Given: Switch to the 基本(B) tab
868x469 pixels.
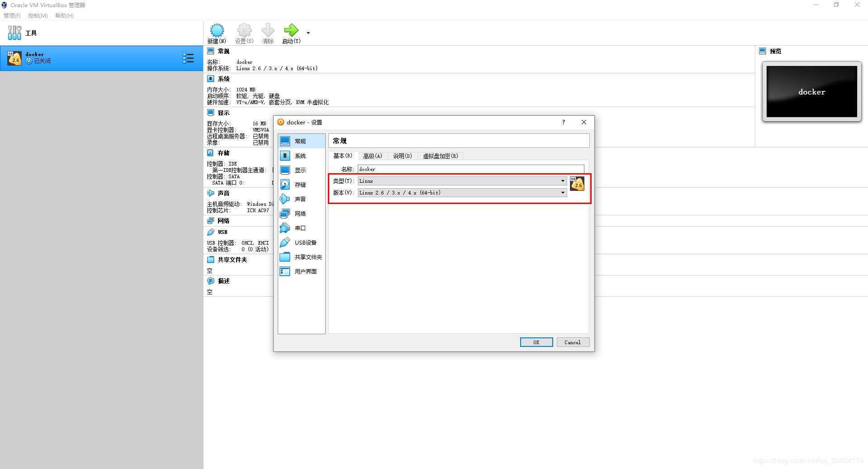Looking at the screenshot, I should point(343,156).
